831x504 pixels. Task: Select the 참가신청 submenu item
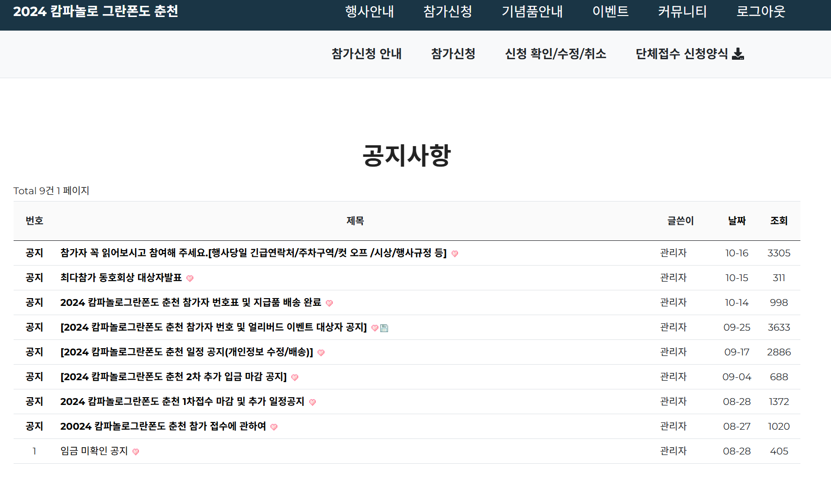point(453,54)
